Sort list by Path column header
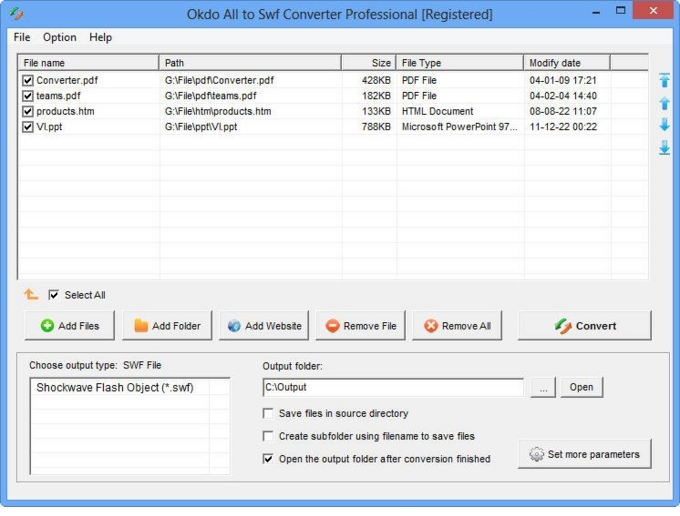Viewport: 680px width, 516px height. (x=250, y=63)
